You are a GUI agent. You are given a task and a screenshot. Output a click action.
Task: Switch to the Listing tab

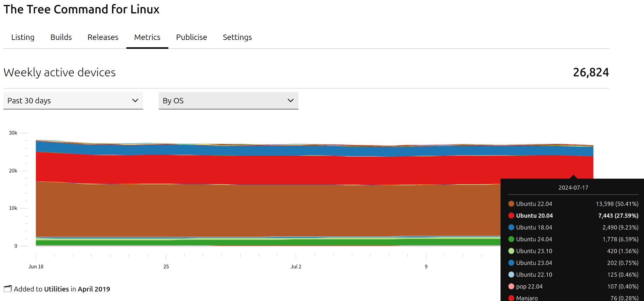[23, 37]
